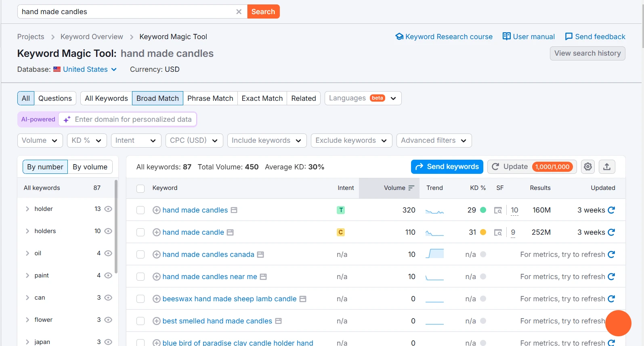
Task: Check the hand made candle row checkbox
Action: point(141,232)
